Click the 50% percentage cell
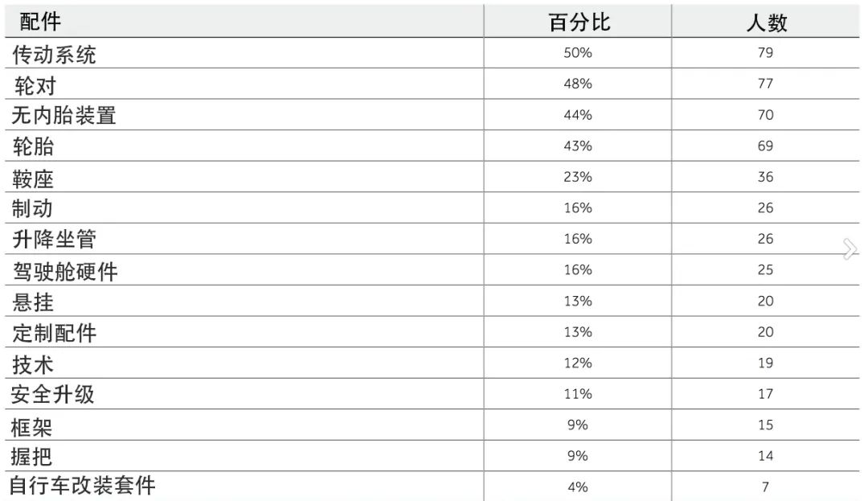Viewport: 868px width, 501px height. (x=577, y=53)
